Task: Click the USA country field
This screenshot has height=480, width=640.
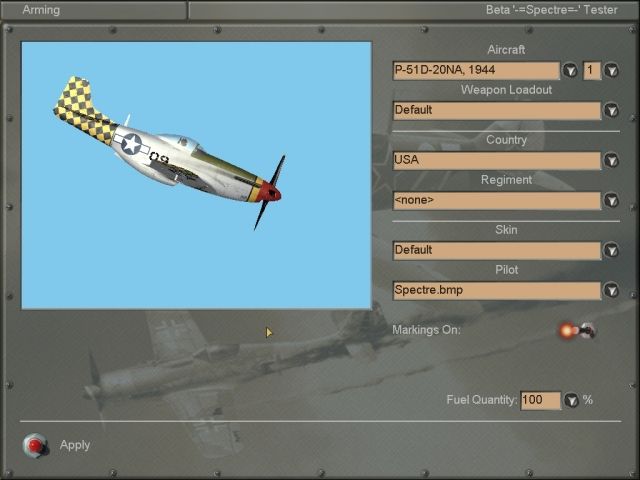Action: click(496, 160)
